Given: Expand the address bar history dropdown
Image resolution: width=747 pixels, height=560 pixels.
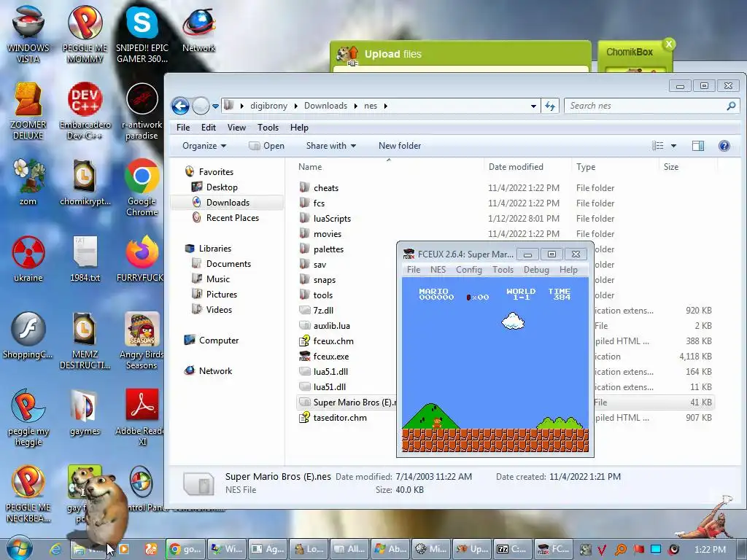Looking at the screenshot, I should click(533, 106).
